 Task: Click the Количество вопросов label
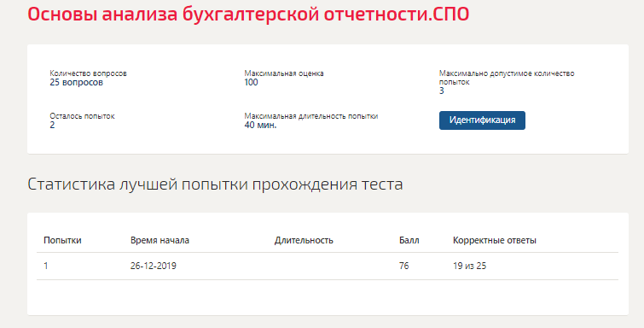pyautogui.click(x=89, y=73)
